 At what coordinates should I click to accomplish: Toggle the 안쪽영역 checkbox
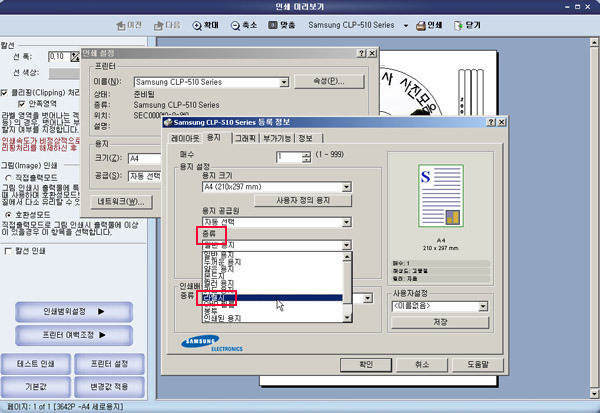[21, 104]
